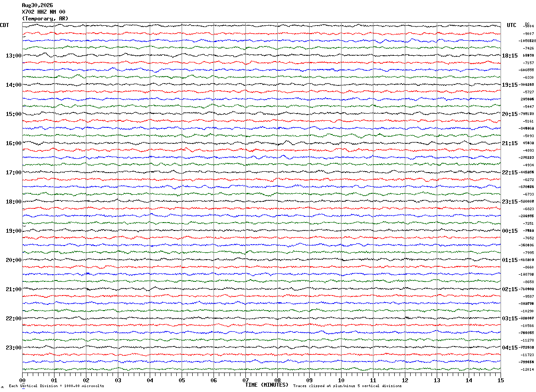Click the 00:15 UTC time label
Viewport: 536px width, 392px height.
pyautogui.click(x=509, y=231)
